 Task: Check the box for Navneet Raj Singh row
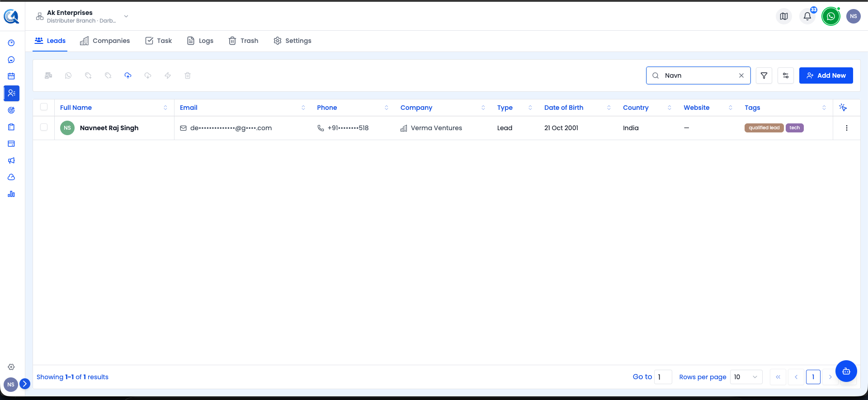point(44,127)
